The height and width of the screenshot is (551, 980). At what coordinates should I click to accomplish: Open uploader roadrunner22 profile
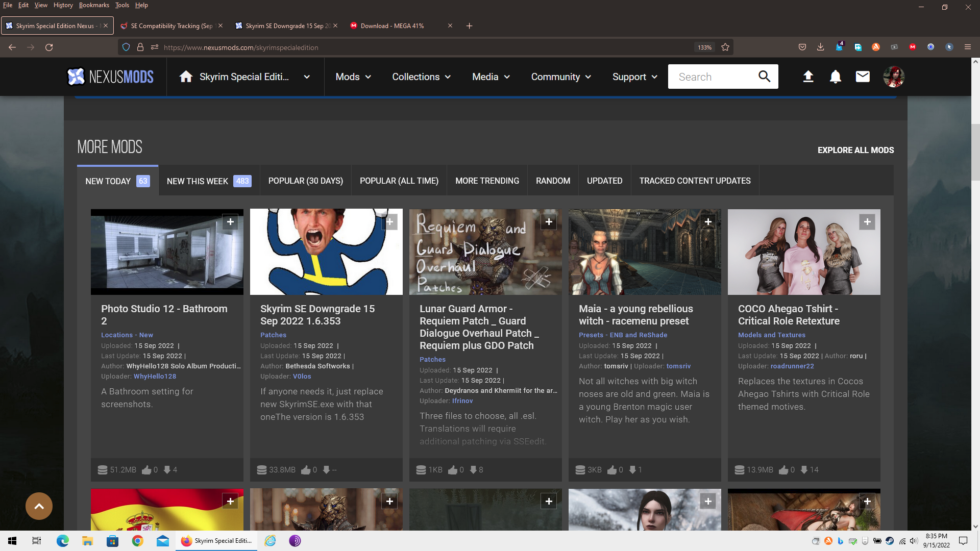[792, 366]
